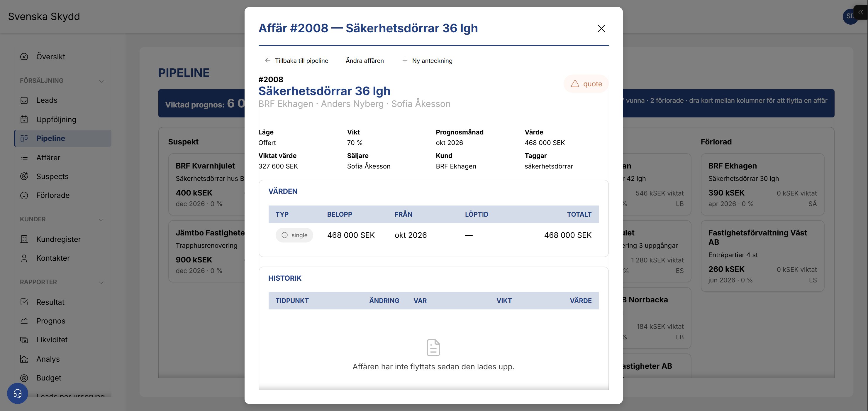The height and width of the screenshot is (411, 868).
Task: Open Resultat report menu item
Action: click(x=63, y=302)
